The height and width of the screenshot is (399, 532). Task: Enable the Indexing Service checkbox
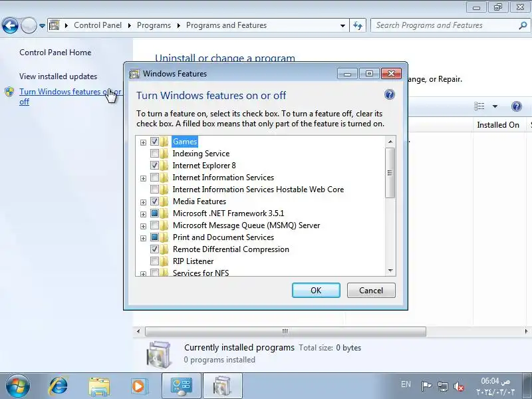point(154,154)
